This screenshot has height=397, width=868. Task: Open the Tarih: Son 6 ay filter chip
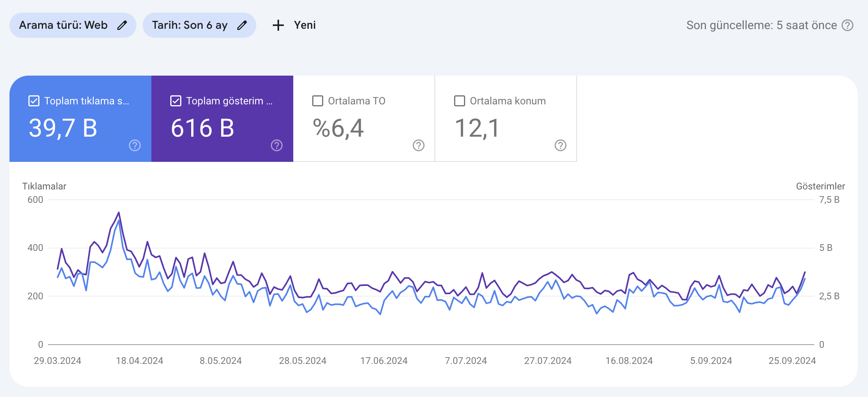pyautogui.click(x=199, y=25)
